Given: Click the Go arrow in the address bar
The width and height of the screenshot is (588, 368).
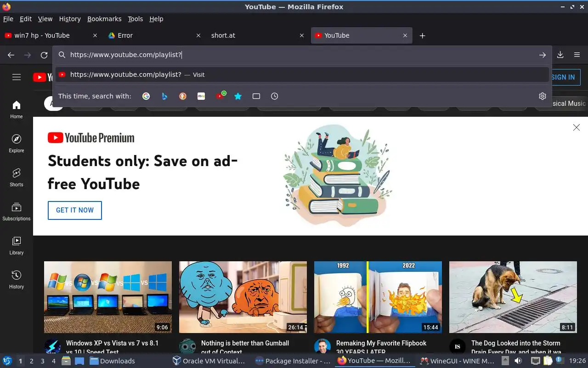Looking at the screenshot, I should 543,55.
